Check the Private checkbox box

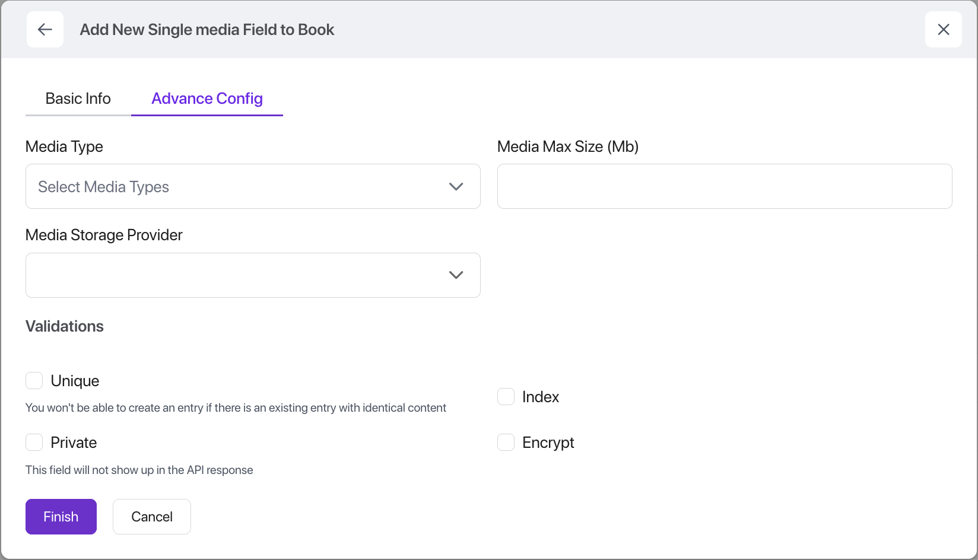tap(34, 443)
